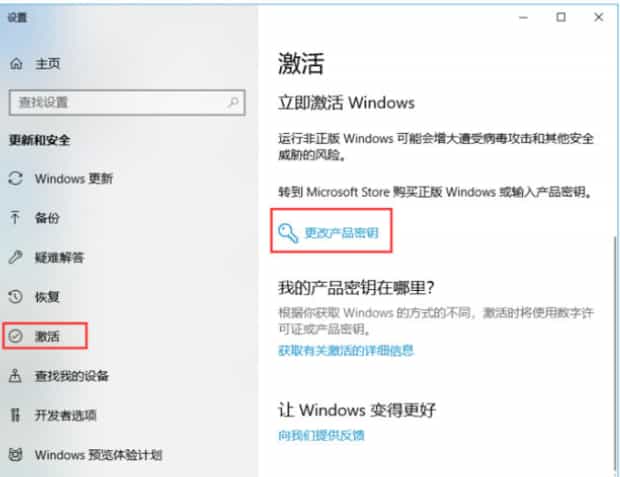Click the 更改产品密钥 link
Screen dimensions: 620x477
coord(342,233)
